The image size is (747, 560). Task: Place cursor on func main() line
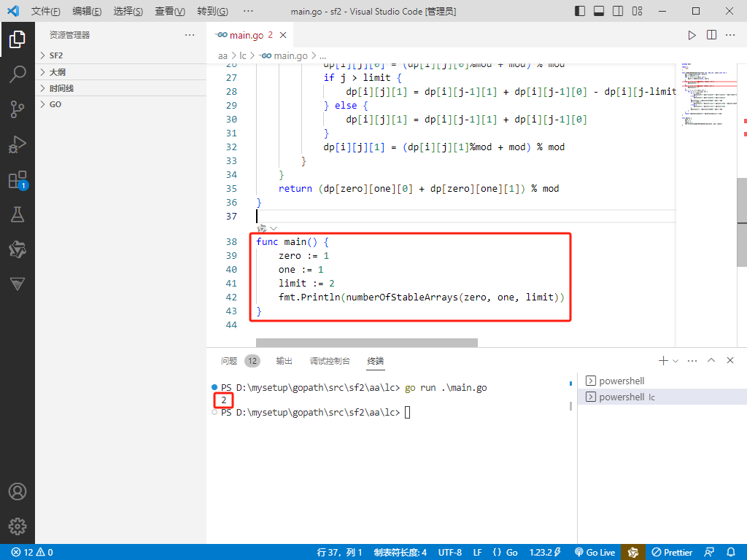[x=292, y=242]
